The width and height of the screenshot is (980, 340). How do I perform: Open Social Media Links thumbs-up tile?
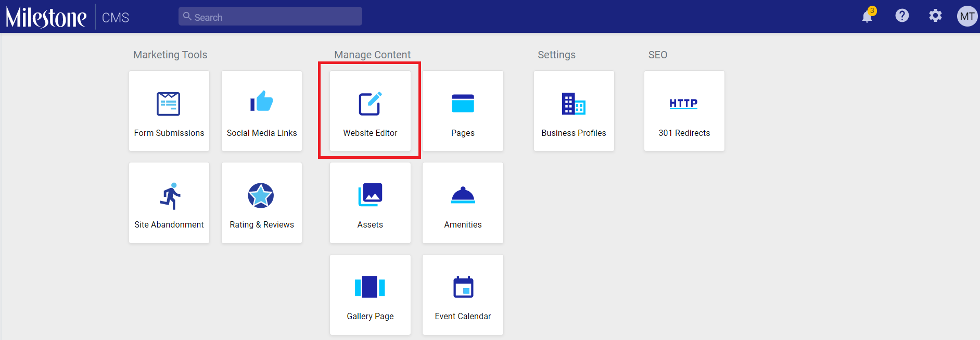coord(262,111)
